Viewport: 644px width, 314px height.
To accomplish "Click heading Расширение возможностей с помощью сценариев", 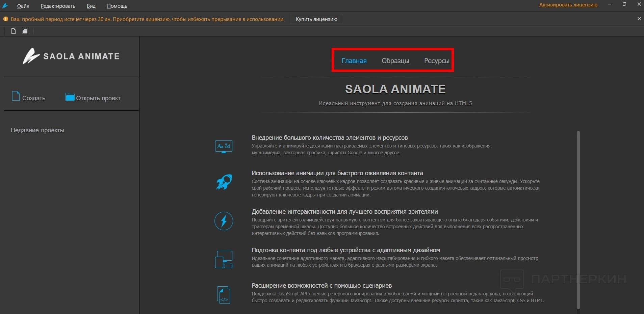I will [x=322, y=286].
